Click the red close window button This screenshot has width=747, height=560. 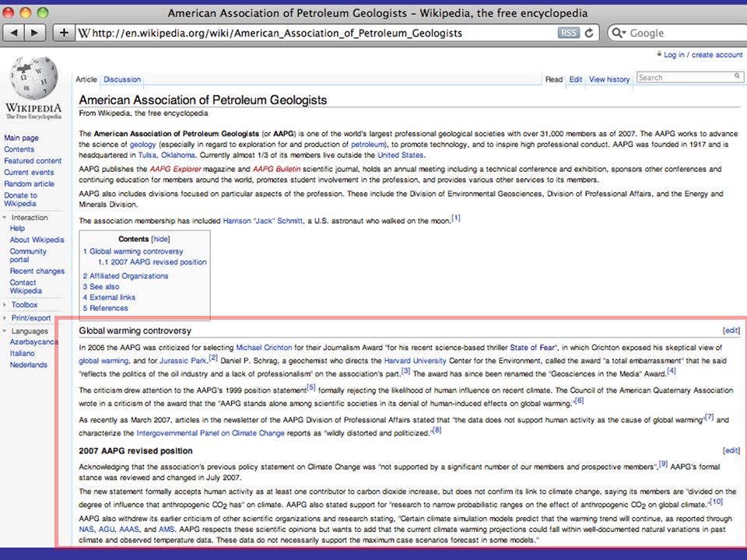click(9, 13)
